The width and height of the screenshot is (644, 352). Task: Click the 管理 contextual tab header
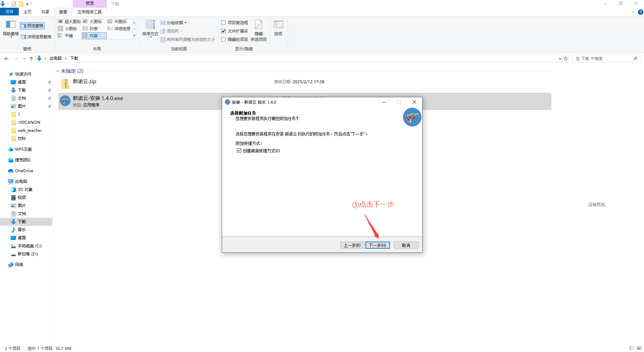tap(90, 3)
